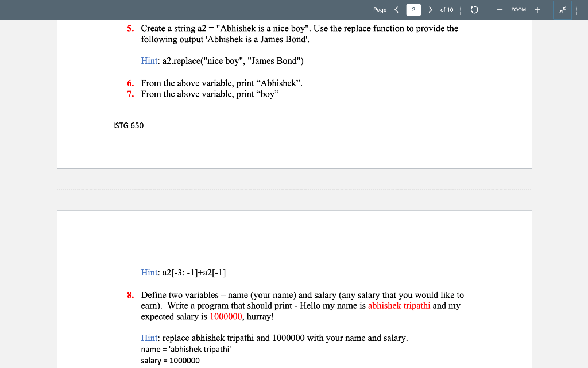The width and height of the screenshot is (588, 368).
Task: Click the a2.replace hint code snippet
Action: pos(232,60)
